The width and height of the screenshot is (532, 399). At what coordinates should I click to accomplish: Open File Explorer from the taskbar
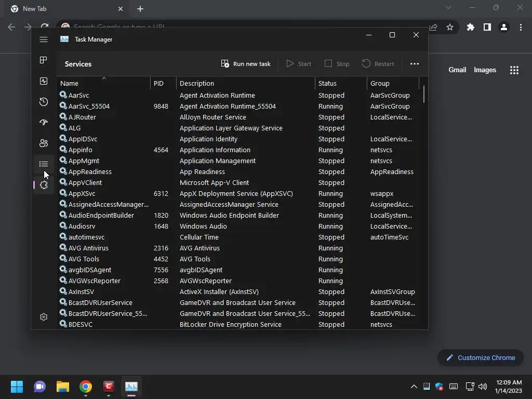(63, 387)
